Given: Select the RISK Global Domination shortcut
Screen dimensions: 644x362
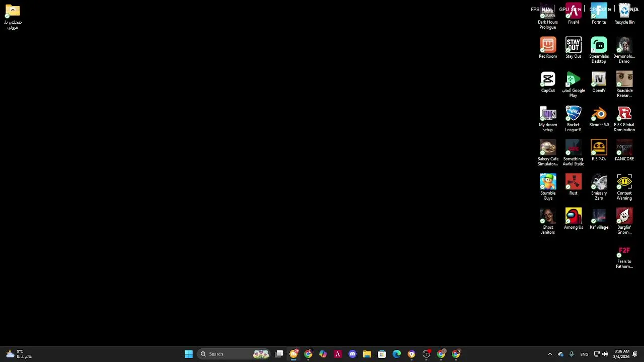Looking at the screenshot, I should click(x=624, y=119).
